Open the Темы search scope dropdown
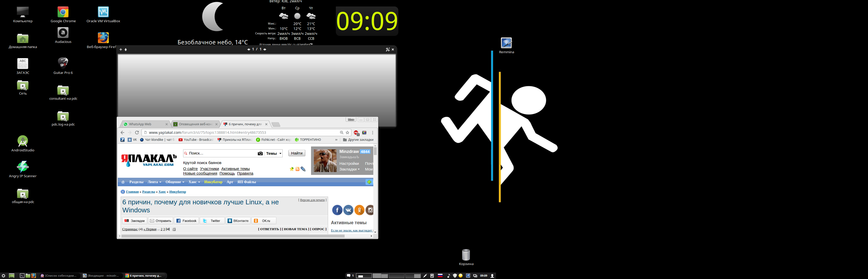The image size is (868, 279). tap(274, 153)
